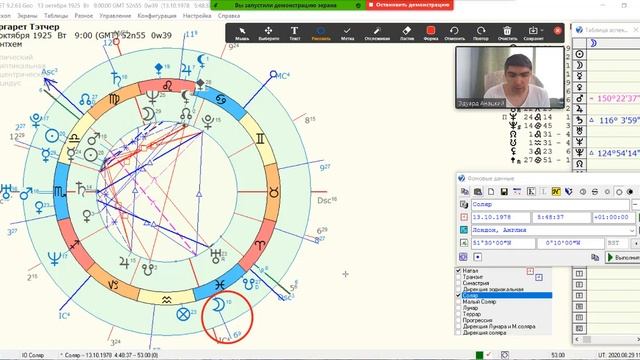Viewport: 640px width, 360px height.
Task: Expand the Лондон, Англия location dropdown
Action: click(632, 230)
